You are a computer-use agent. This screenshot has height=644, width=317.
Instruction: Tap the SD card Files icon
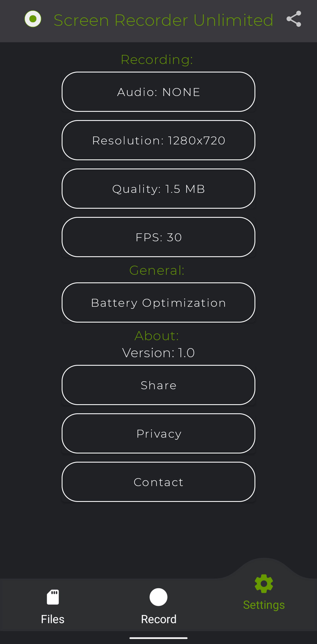pos(53,597)
